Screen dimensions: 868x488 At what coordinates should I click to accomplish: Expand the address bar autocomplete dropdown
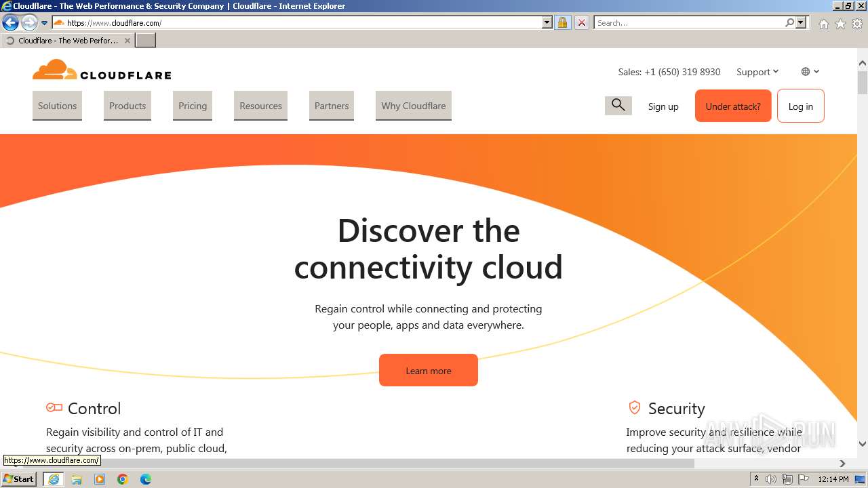(547, 22)
